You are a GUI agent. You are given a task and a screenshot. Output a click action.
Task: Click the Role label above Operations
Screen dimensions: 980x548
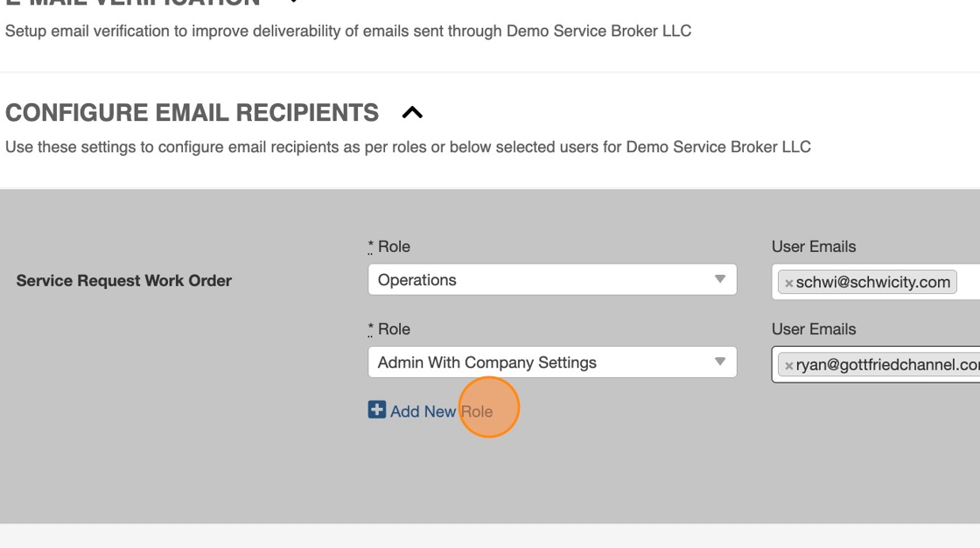393,247
